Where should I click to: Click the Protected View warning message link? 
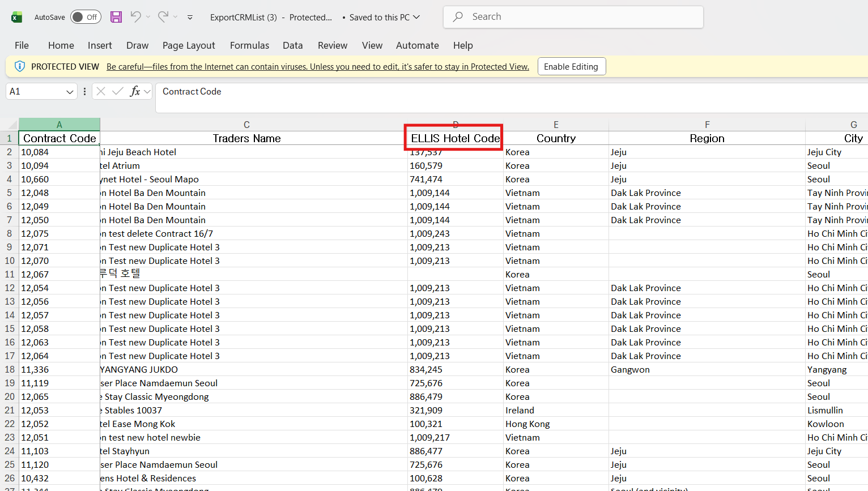tap(317, 67)
